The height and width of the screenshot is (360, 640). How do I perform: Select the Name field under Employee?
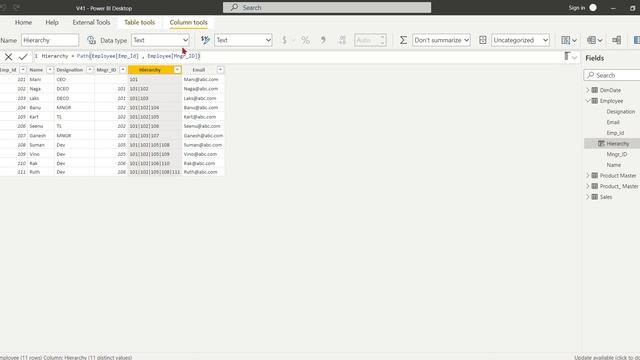tap(613, 164)
